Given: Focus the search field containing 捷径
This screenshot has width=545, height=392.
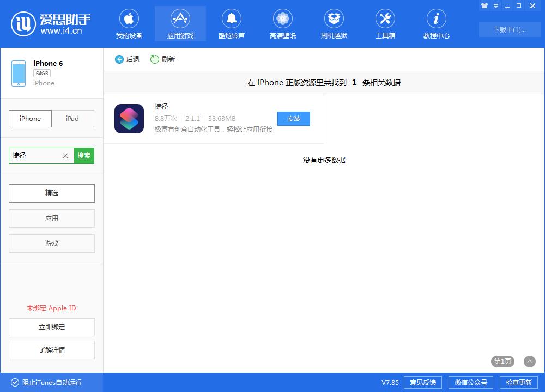Looking at the screenshot, I should pos(34,156).
